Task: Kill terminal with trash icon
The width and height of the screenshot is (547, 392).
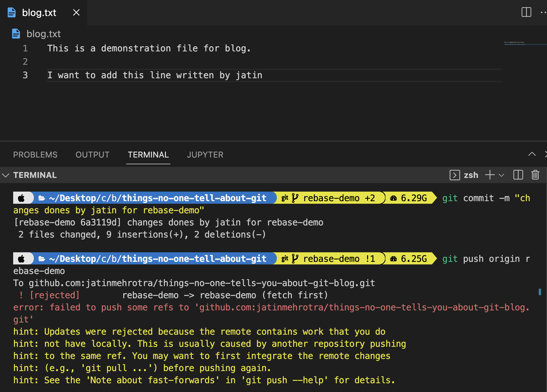Action: coord(535,175)
